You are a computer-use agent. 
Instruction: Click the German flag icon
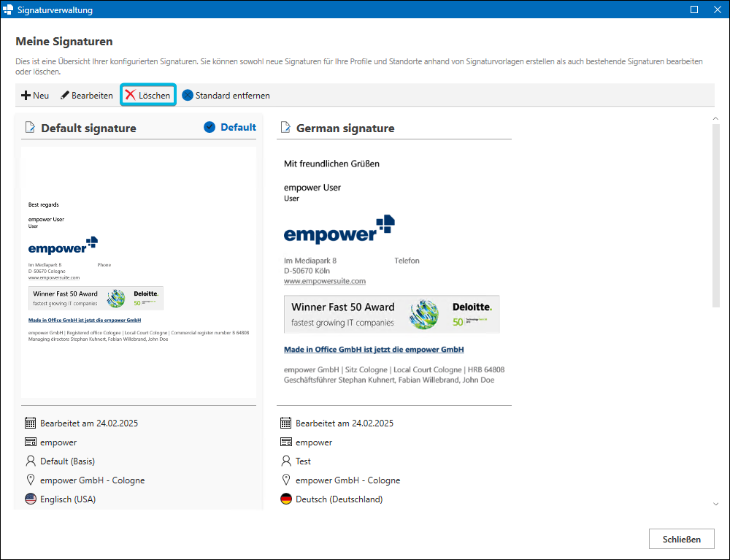click(286, 499)
